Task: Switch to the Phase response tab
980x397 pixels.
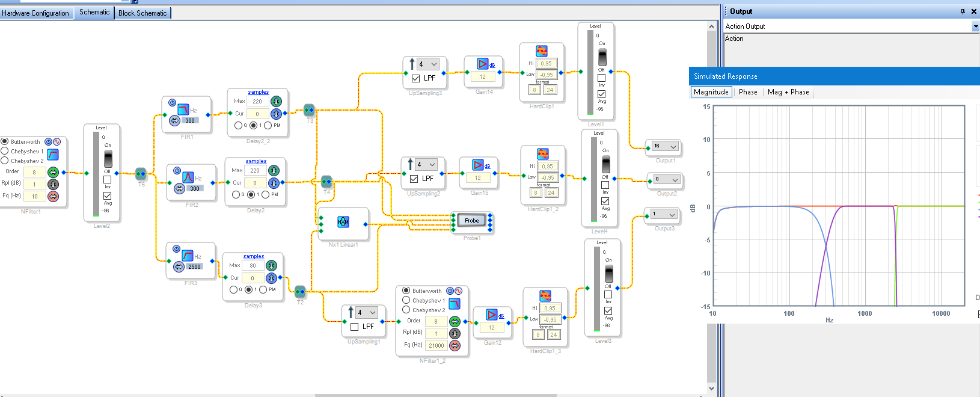Action: [747, 92]
